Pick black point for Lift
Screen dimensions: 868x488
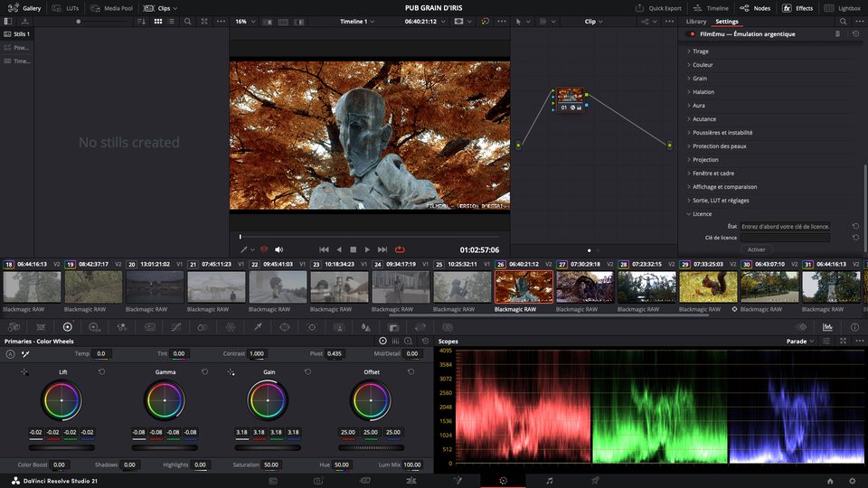(24, 372)
